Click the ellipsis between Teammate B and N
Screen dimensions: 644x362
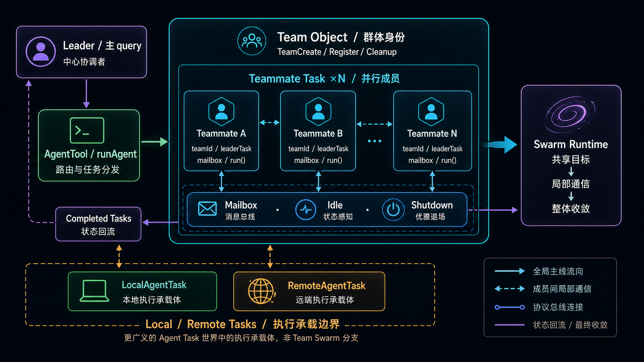[374, 141]
